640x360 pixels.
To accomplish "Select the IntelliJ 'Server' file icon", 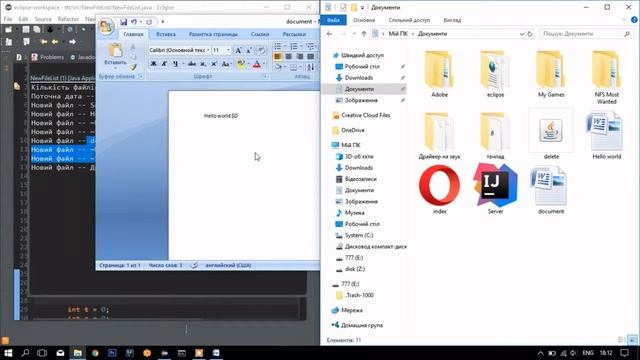I will (495, 189).
